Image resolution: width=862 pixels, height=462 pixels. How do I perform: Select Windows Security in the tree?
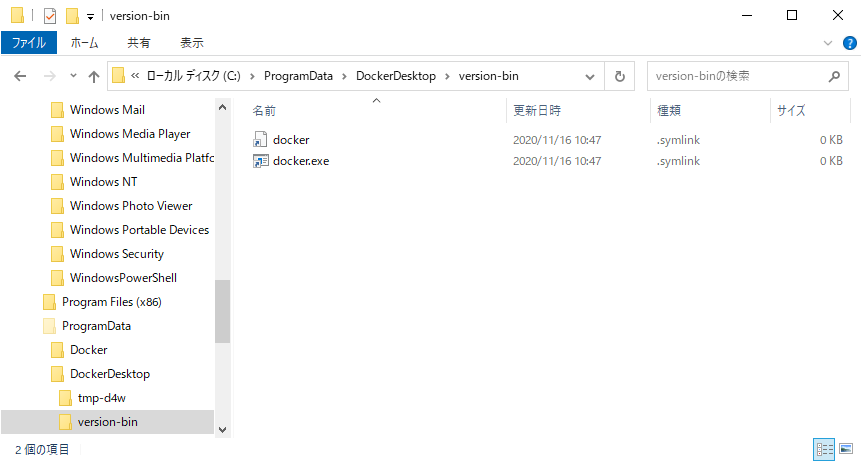(117, 254)
